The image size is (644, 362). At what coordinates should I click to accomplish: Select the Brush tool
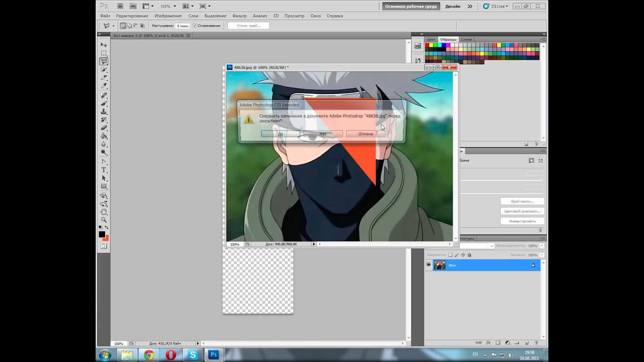(104, 103)
